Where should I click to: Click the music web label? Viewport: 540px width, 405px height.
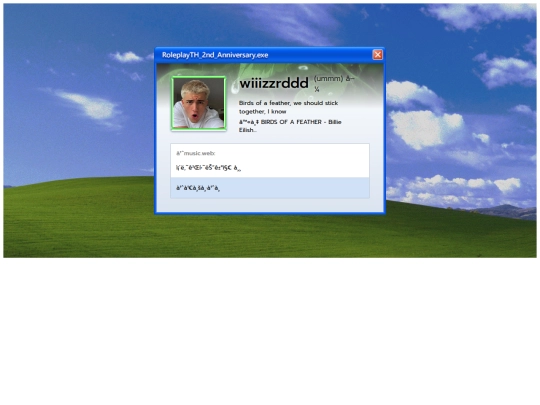pyautogui.click(x=195, y=153)
